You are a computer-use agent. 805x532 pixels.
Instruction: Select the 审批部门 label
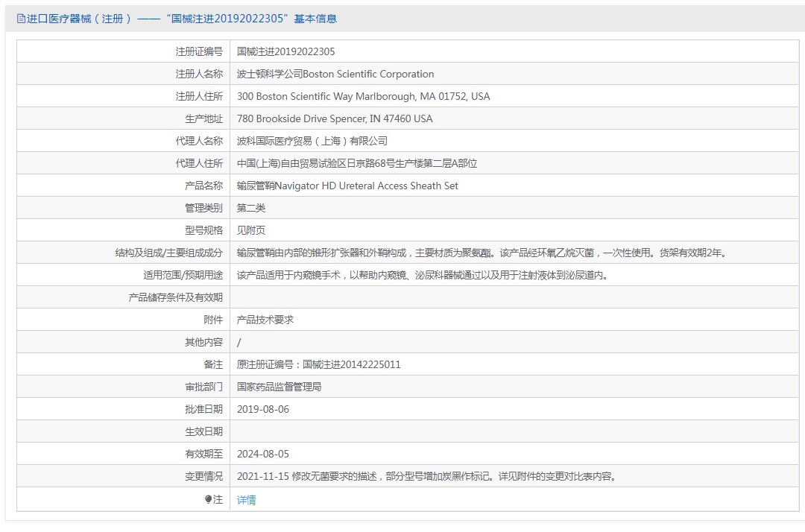pyautogui.click(x=203, y=387)
